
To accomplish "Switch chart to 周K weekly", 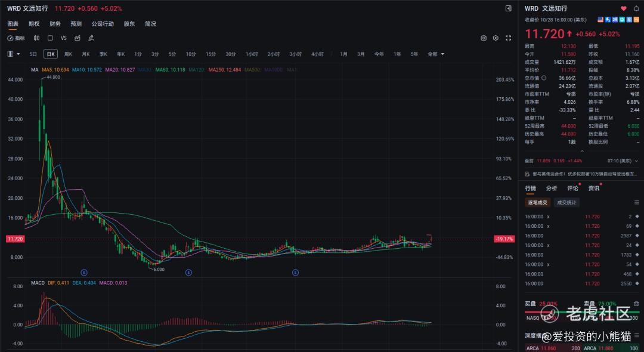I will coord(68,54).
